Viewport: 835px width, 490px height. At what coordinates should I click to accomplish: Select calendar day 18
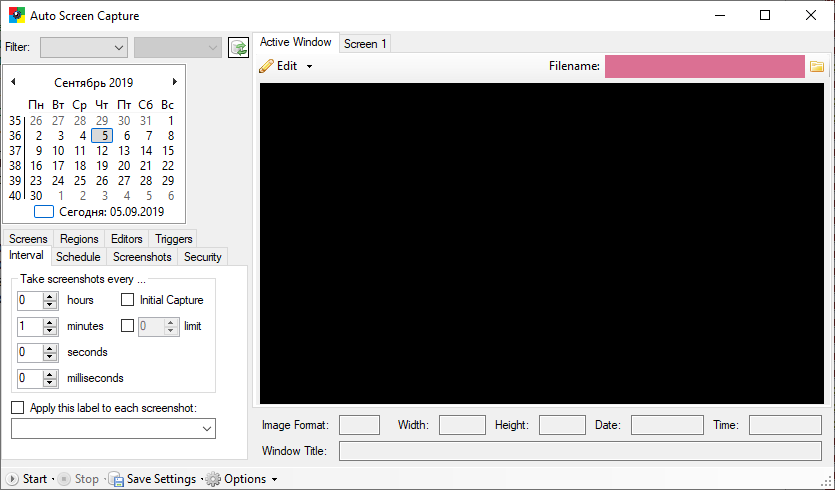click(80, 166)
